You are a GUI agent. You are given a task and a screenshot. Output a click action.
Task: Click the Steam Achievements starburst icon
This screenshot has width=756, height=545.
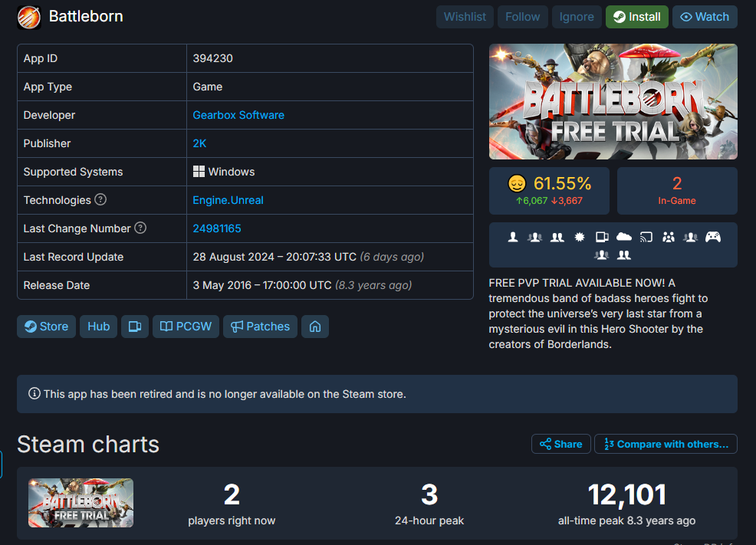pos(580,237)
